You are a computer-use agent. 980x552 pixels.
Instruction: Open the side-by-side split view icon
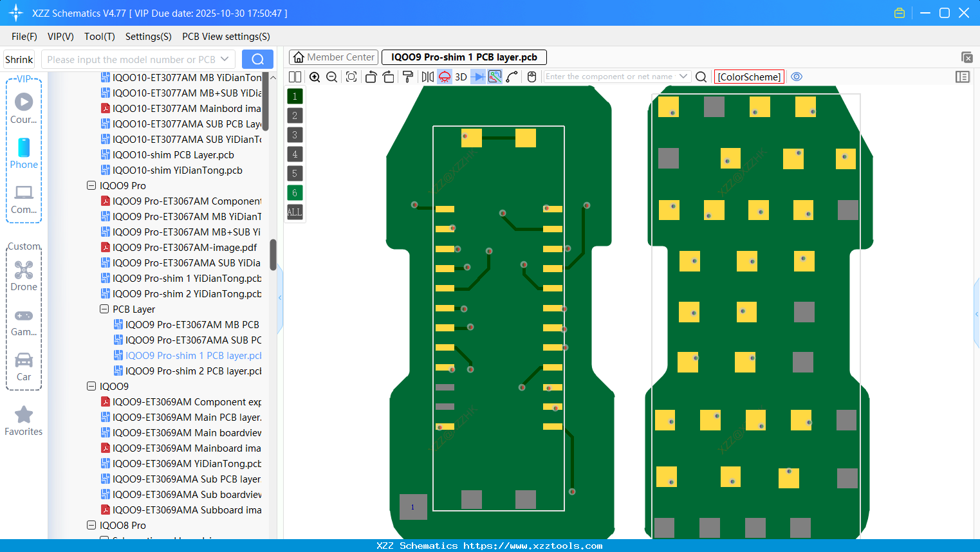coord(295,77)
